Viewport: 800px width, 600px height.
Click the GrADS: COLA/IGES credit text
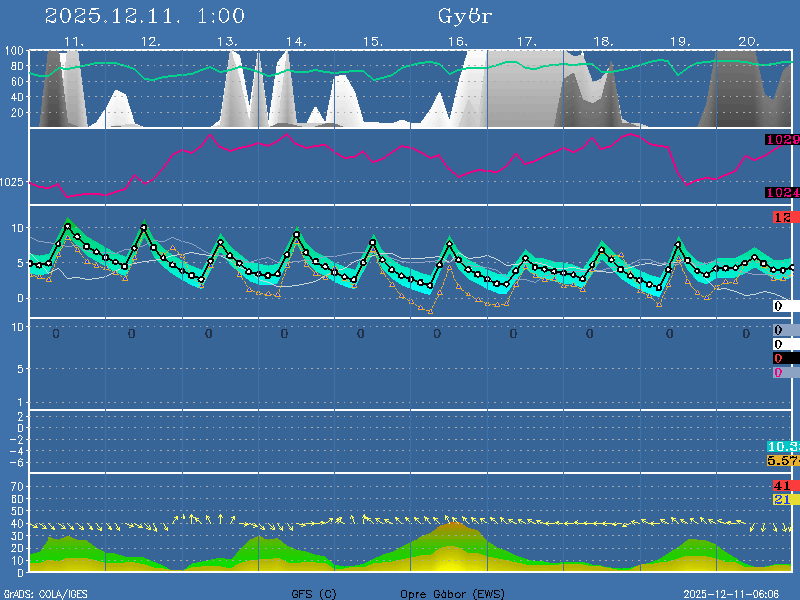(x=46, y=593)
